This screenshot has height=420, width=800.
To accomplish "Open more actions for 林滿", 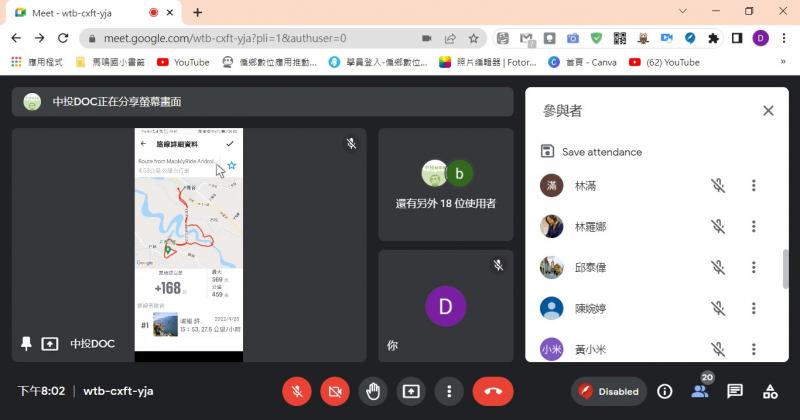I will point(754,186).
